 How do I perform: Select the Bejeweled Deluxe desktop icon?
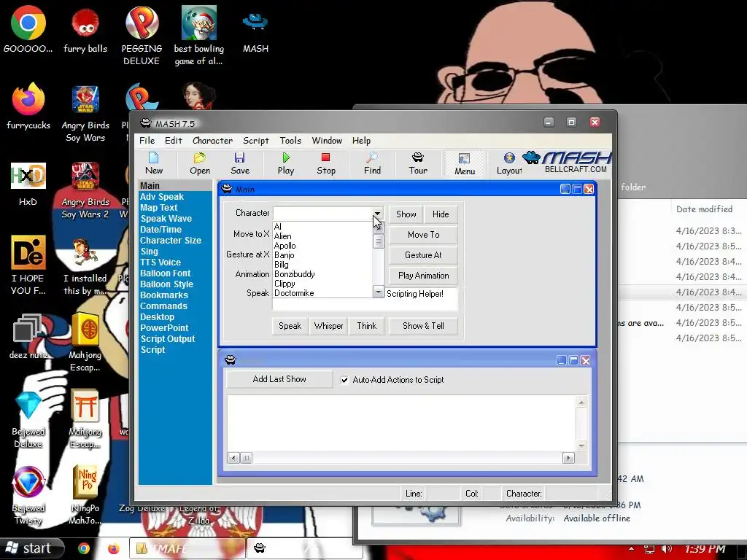tap(28, 419)
